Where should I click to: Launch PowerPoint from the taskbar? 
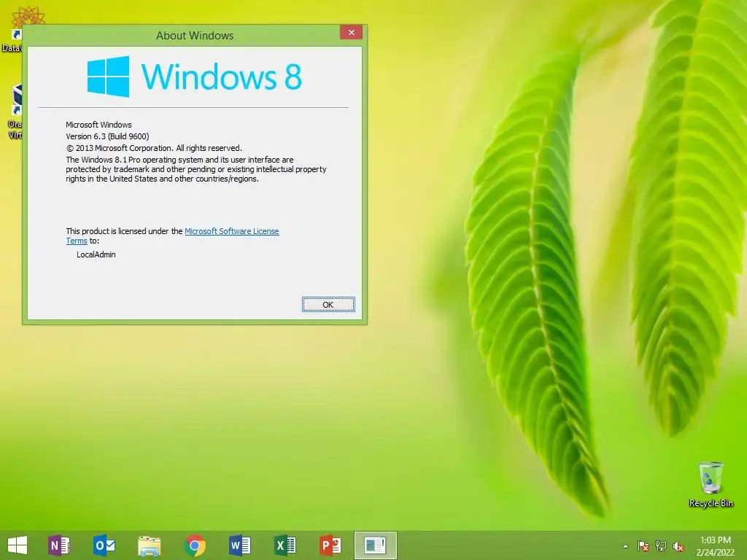pyautogui.click(x=330, y=545)
